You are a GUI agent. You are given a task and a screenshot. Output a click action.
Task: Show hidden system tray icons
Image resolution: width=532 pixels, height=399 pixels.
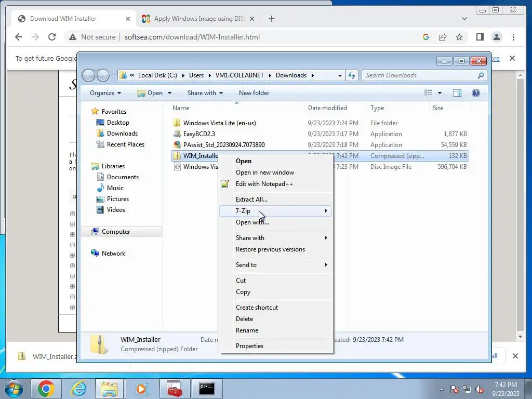pos(442,390)
